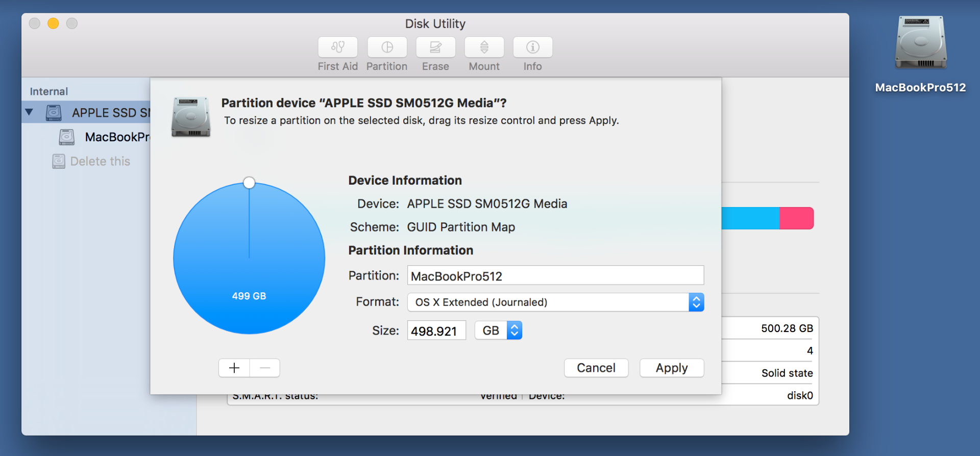This screenshot has width=980, height=456.
Task: Click the Device Information heading
Action: tap(405, 180)
